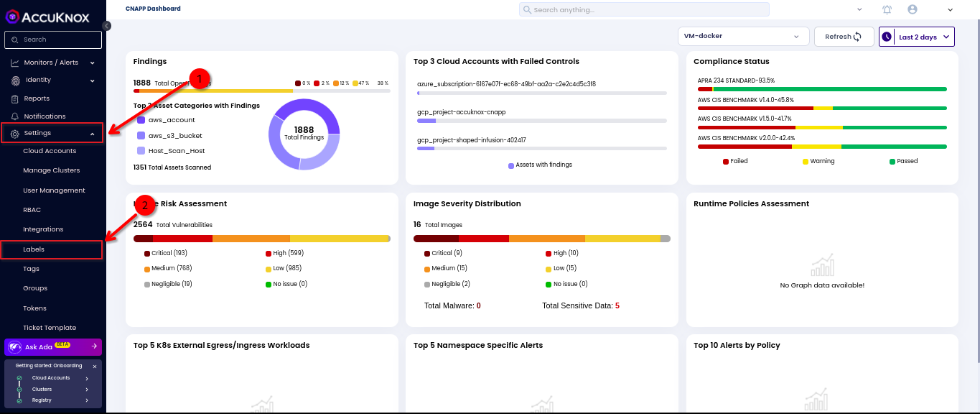Screen dimensions: 980x414
Task: Click the Reports document icon in sidebar
Action: point(15,98)
